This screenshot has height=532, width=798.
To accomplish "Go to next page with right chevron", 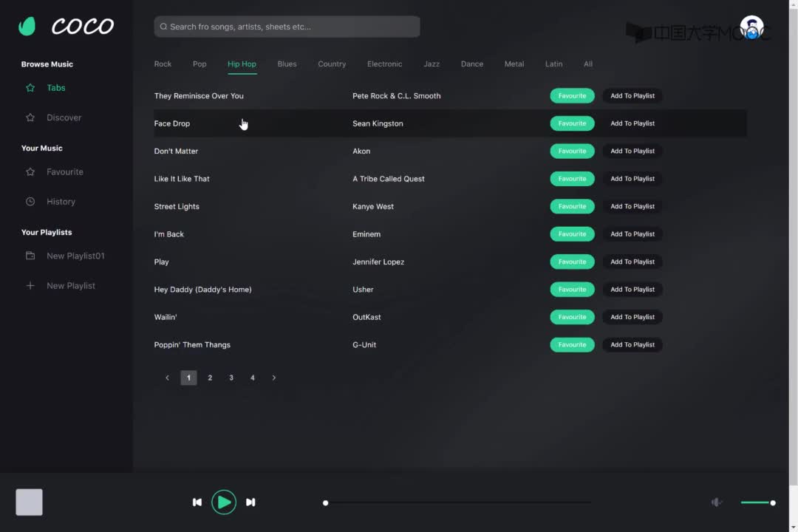I will (x=274, y=378).
